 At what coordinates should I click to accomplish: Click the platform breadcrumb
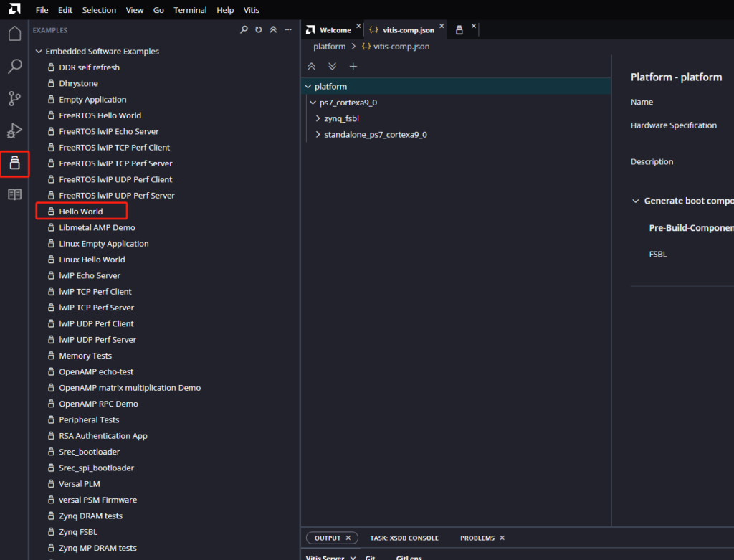pos(330,47)
